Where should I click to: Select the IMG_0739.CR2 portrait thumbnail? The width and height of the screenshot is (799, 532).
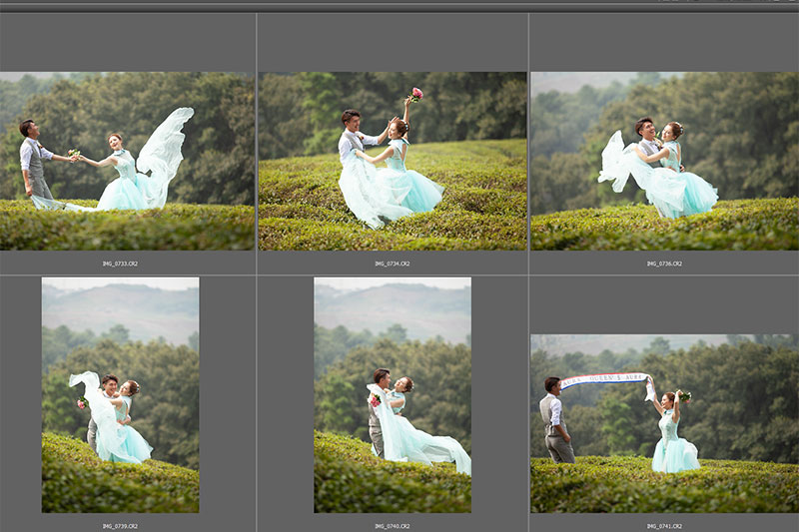click(x=120, y=395)
